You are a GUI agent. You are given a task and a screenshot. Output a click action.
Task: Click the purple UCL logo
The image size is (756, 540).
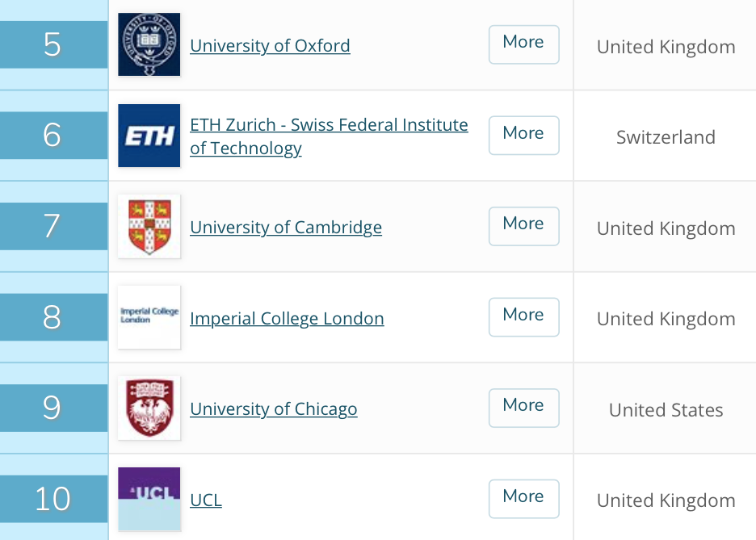click(x=149, y=499)
